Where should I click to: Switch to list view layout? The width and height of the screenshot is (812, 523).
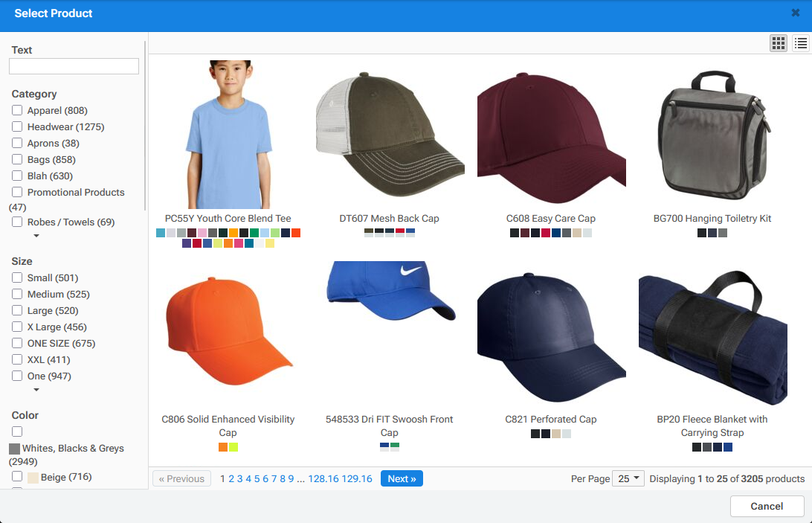click(x=801, y=42)
